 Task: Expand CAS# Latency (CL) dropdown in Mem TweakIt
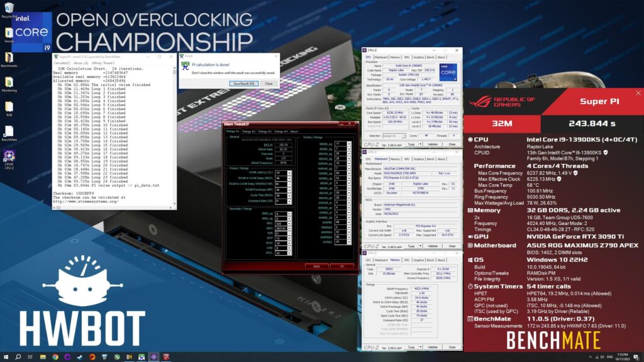(289, 173)
